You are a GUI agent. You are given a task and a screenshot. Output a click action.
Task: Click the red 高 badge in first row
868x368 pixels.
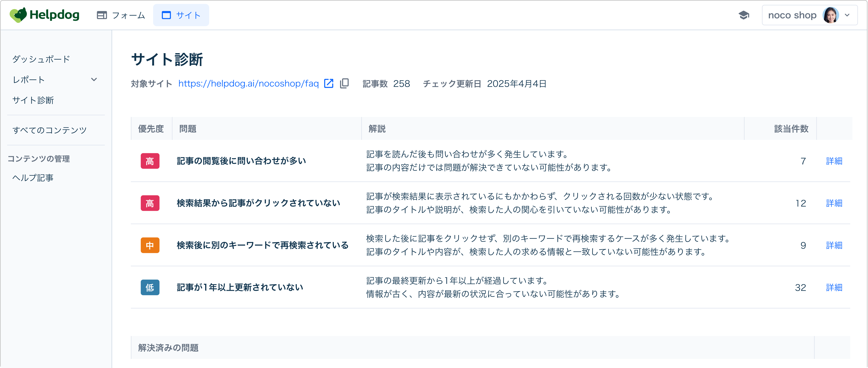click(150, 161)
